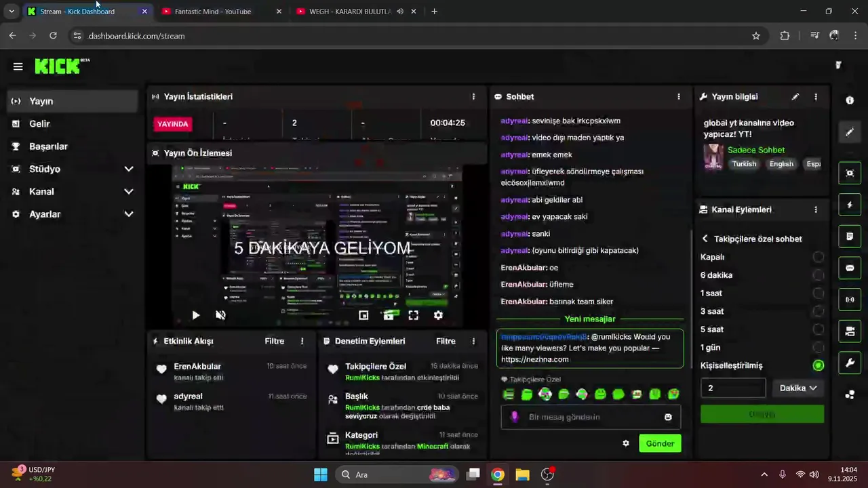This screenshot has height=488, width=868.
Task: Click green confirm button under duration
Action: click(x=762, y=414)
